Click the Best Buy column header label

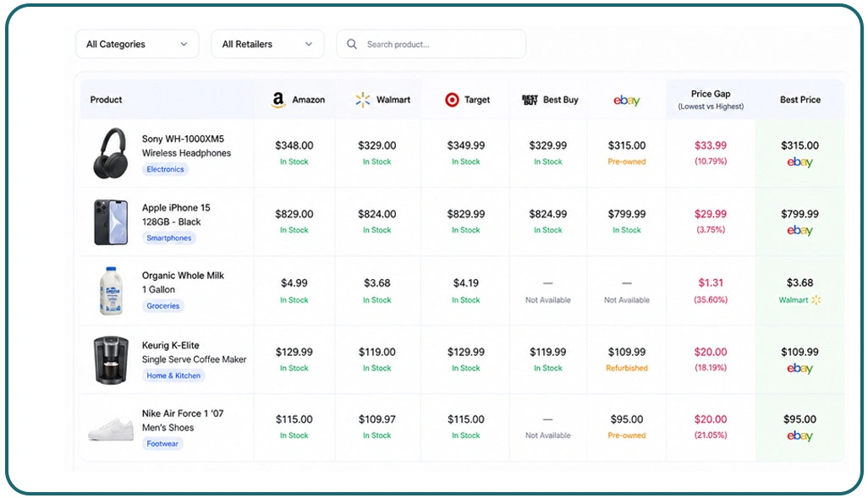point(561,100)
